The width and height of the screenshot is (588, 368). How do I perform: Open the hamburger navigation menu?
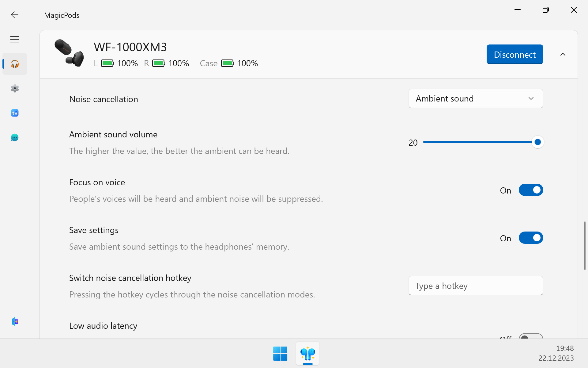(x=14, y=39)
